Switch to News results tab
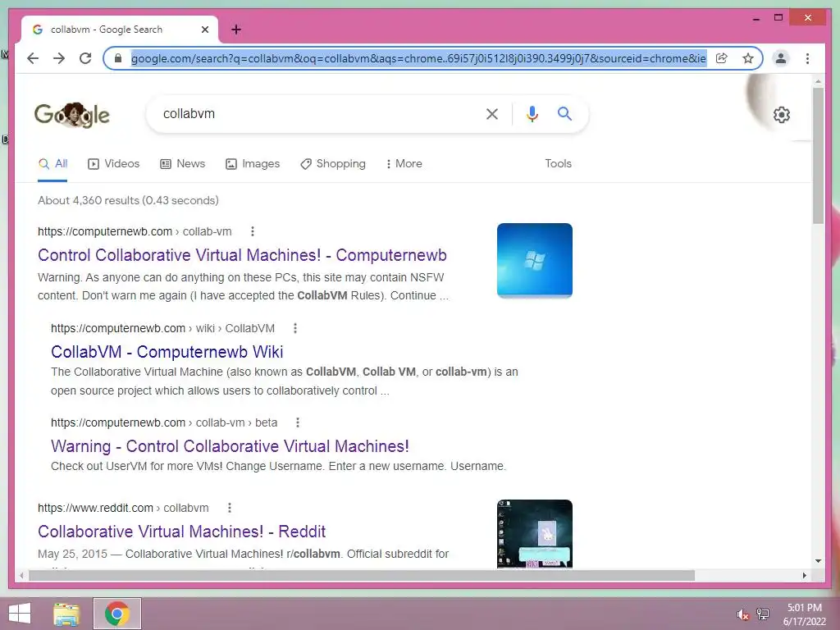The height and width of the screenshot is (630, 840). pos(183,164)
